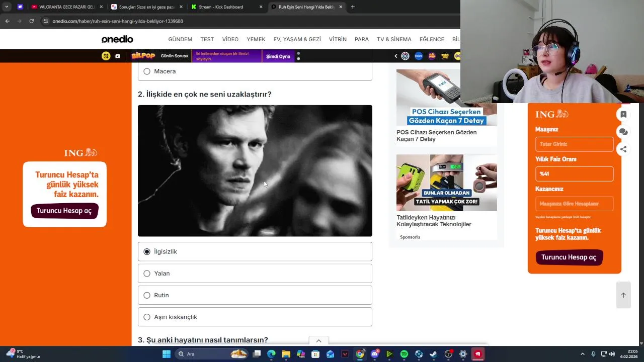The image size is (644, 362).
Task: Share the article using share icon
Action: (623, 149)
